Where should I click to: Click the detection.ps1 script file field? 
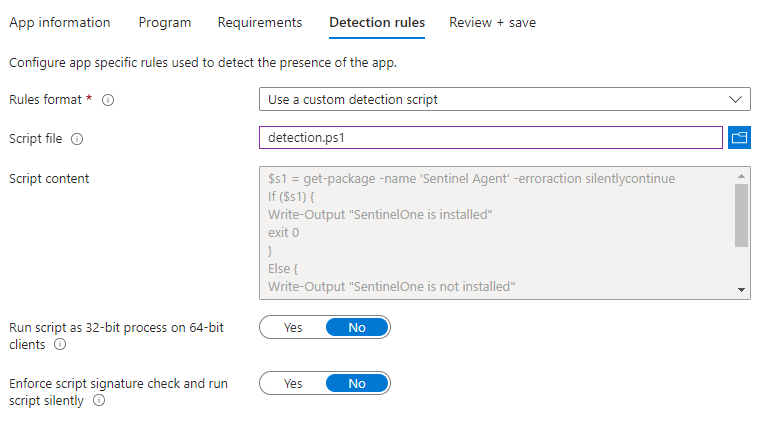coord(490,137)
